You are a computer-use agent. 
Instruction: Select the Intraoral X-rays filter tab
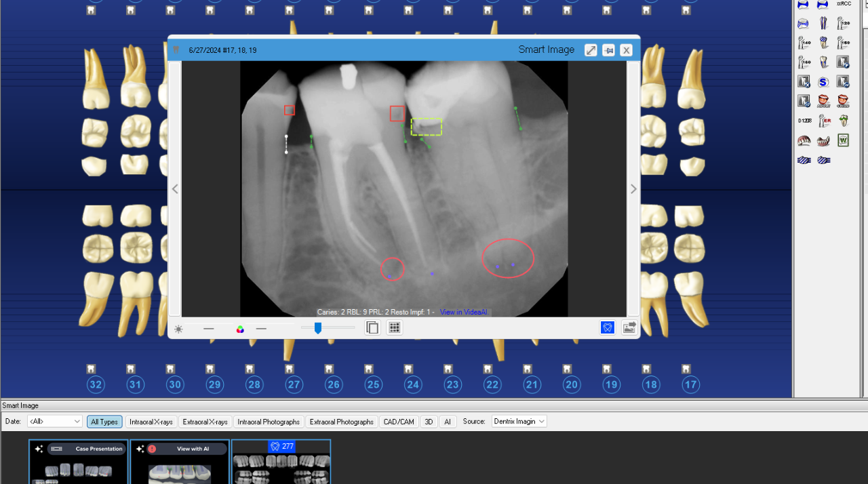click(x=151, y=422)
